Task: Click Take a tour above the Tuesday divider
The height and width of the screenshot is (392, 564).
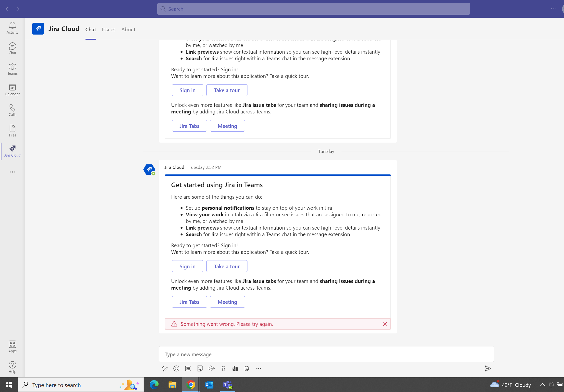Action: pyautogui.click(x=227, y=90)
